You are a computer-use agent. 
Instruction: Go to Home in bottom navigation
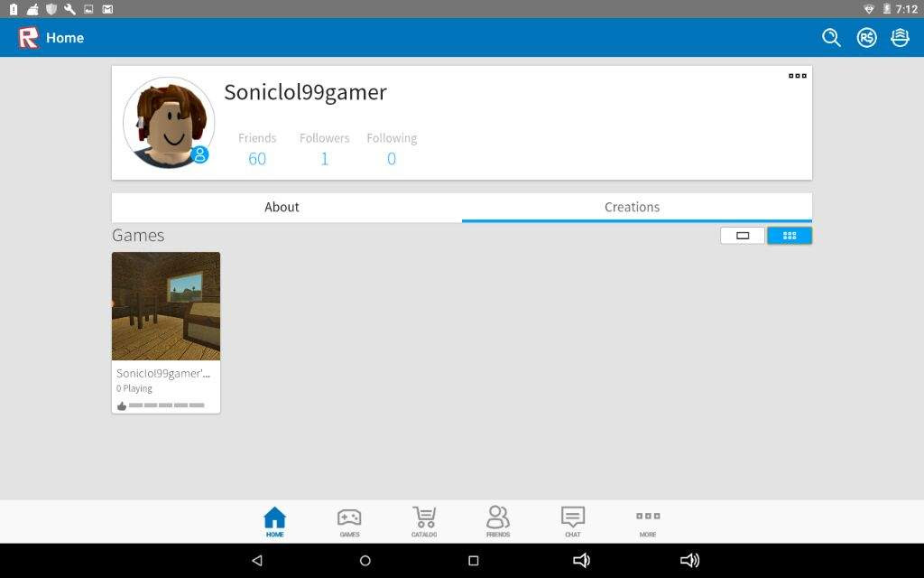click(x=274, y=521)
